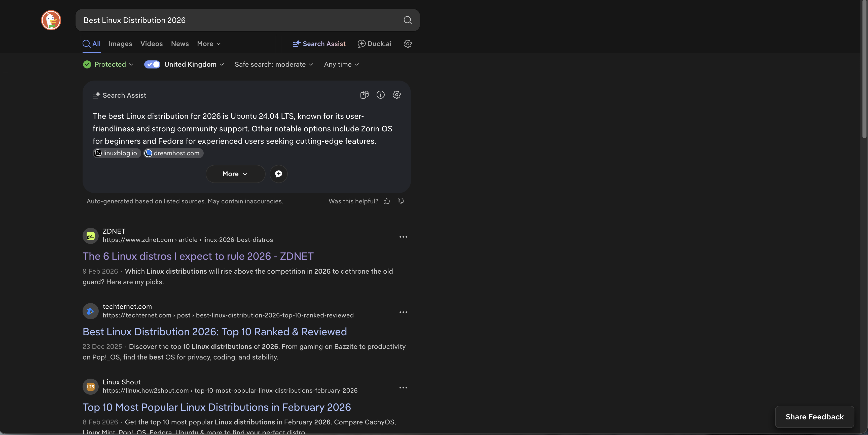Switch to the Videos tab
Viewport: 868px width, 435px height.
coord(151,44)
